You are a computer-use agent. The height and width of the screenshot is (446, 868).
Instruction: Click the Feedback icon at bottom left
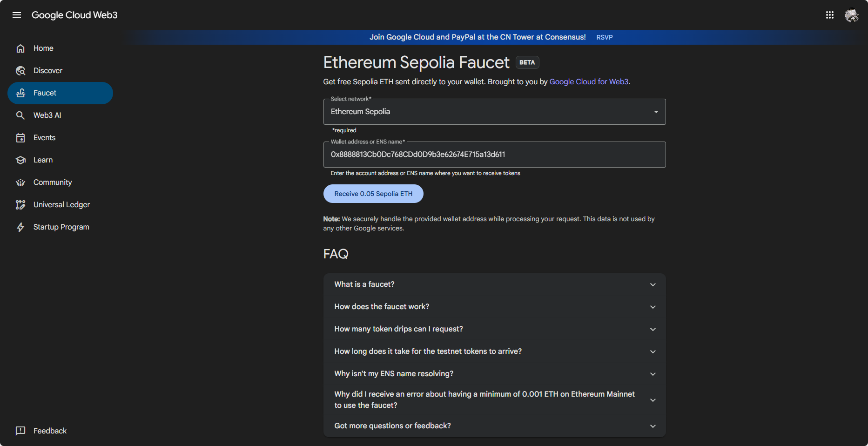[20, 431]
